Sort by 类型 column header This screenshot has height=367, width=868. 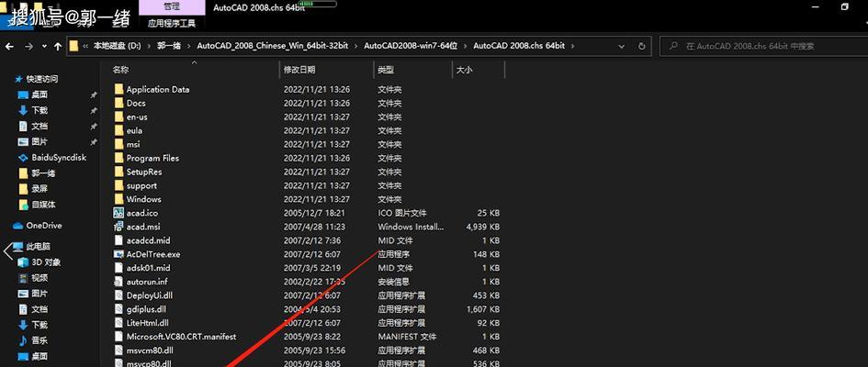pyautogui.click(x=386, y=70)
